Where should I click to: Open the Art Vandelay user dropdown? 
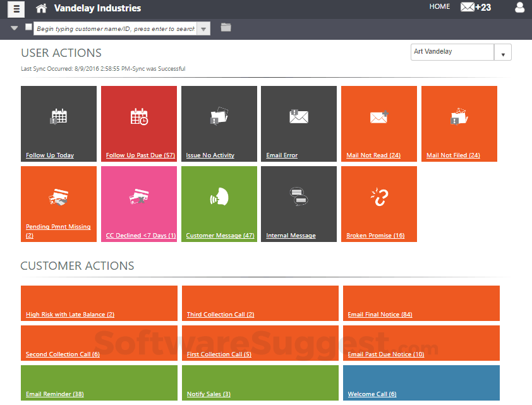tap(502, 53)
